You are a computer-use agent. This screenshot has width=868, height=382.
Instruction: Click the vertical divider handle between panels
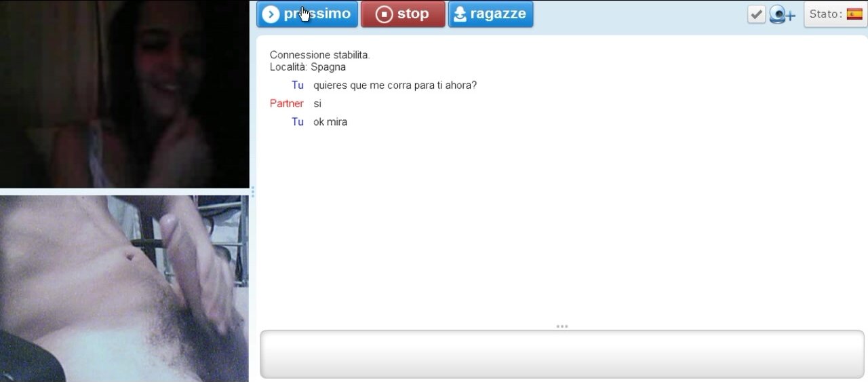pos(253,192)
